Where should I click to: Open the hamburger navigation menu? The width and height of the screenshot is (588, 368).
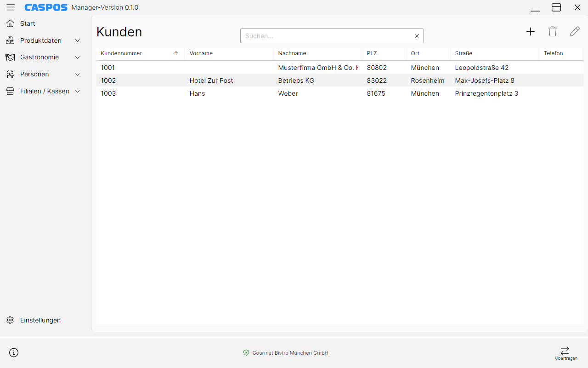point(11,7)
